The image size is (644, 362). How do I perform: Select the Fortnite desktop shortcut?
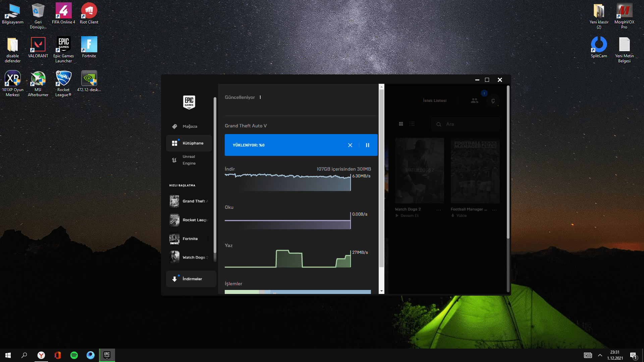tap(89, 48)
